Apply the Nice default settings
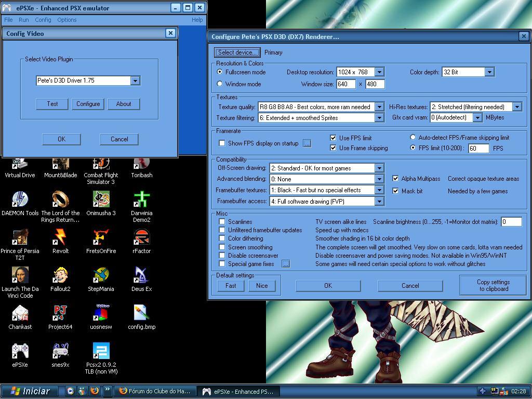532x399 pixels. click(x=262, y=286)
